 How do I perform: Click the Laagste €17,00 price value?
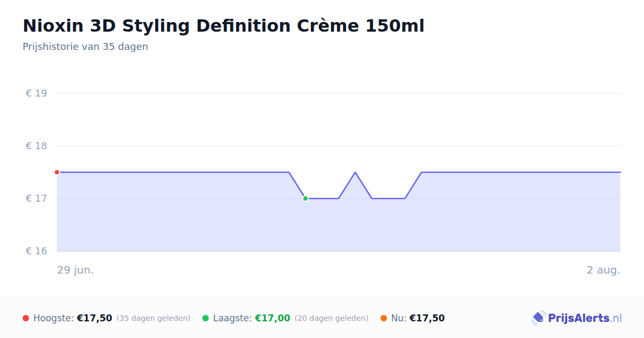273,318
